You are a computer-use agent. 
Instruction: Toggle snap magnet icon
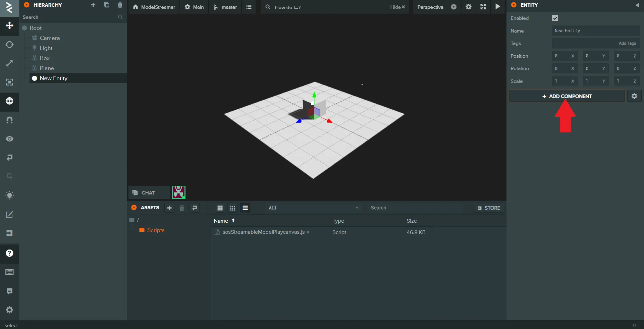click(9, 120)
